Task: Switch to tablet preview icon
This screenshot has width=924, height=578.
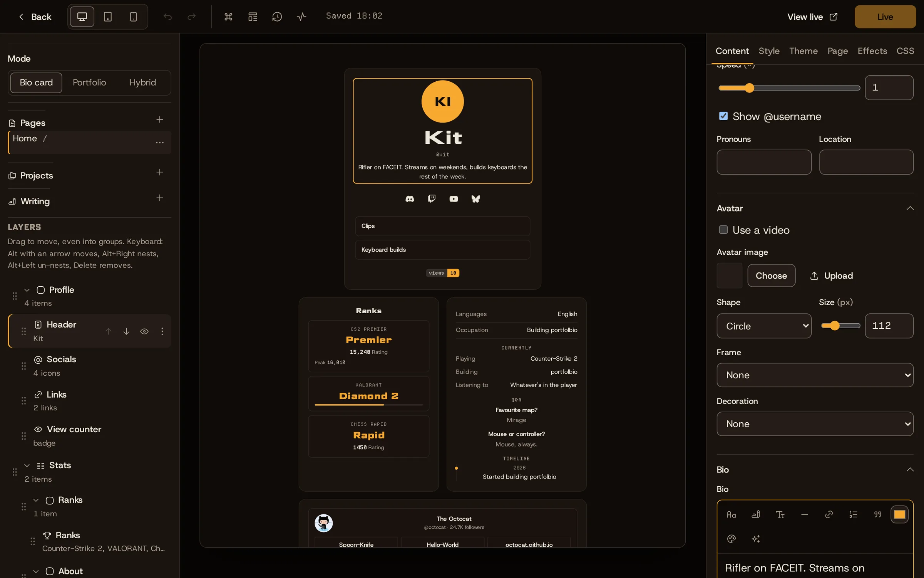Action: 108,17
